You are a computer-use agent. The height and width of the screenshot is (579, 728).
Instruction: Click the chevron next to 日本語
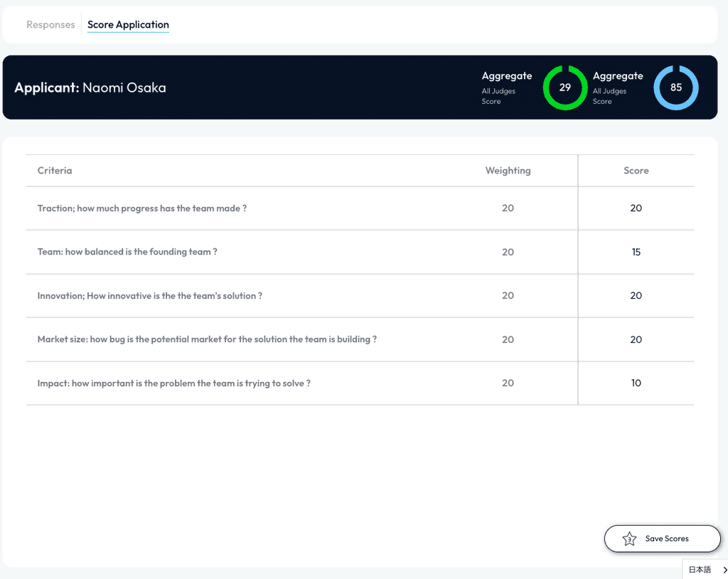tap(723, 570)
